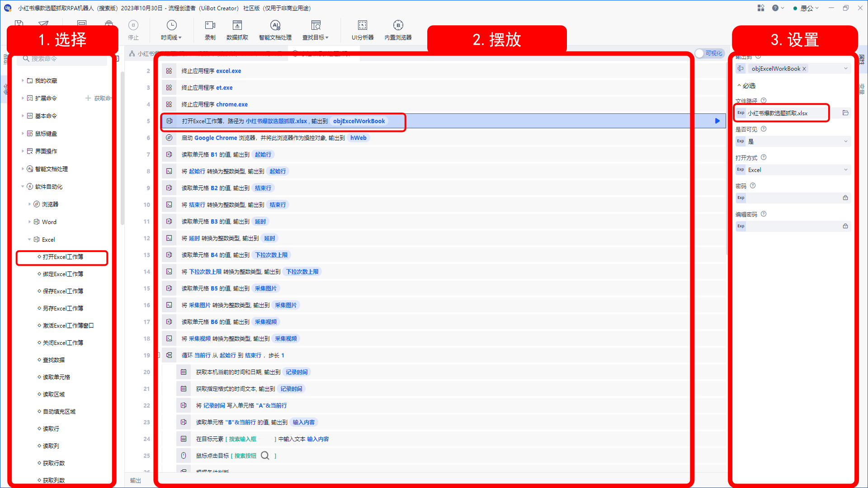Screen dimensions: 868x488
Task: Click the 获取命令 link
Action: pyautogui.click(x=99, y=98)
